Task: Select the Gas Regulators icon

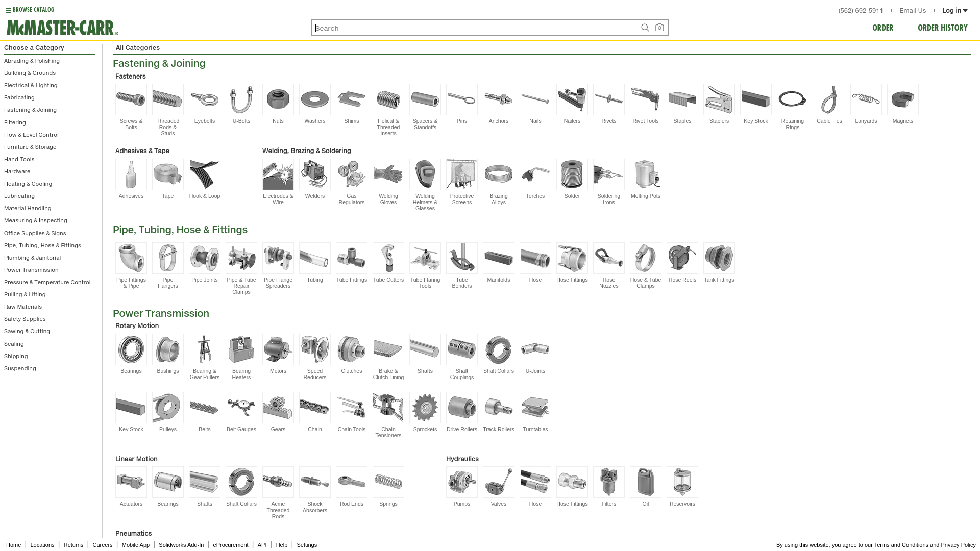Action: pyautogui.click(x=352, y=174)
